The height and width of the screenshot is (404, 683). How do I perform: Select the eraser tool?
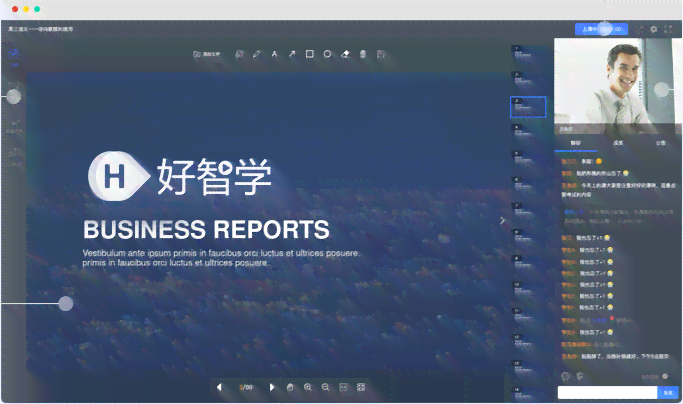tap(345, 54)
